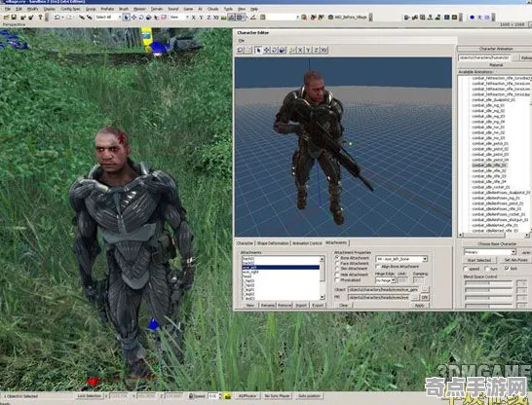Viewport: 532px width, 405px height.
Task: Click the Goto position button in status bar
Action: 309,396
